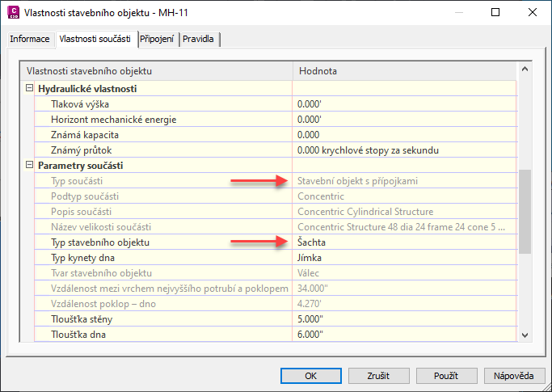Image resolution: width=552 pixels, height=392 pixels.
Task: Click the Tloušťka stěny value field
Action: (404, 319)
